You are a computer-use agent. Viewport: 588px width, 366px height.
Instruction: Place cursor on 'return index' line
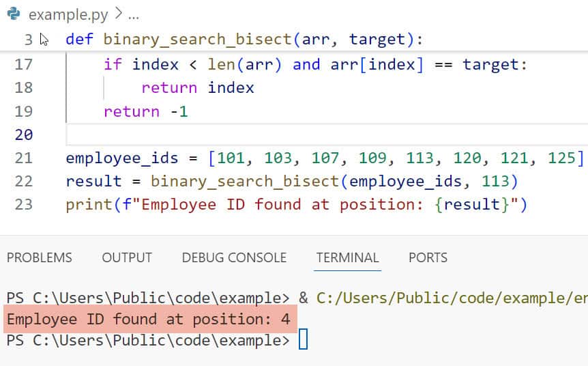tap(198, 88)
